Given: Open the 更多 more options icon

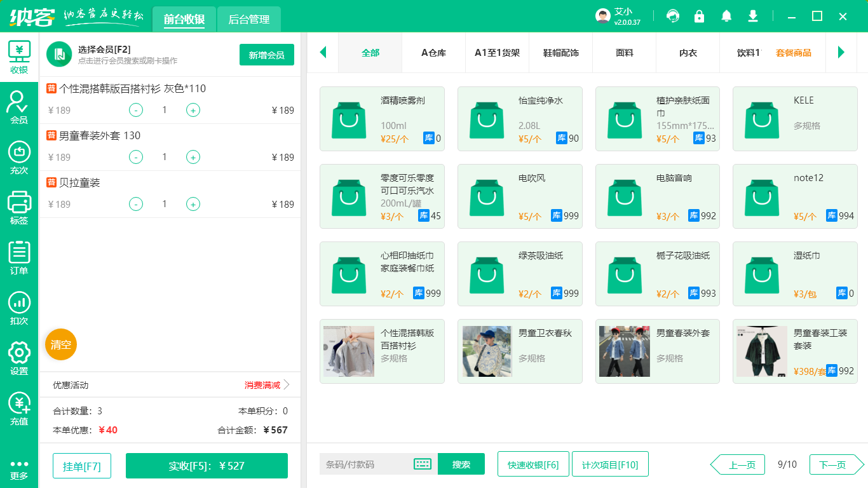Looking at the screenshot, I should click(x=19, y=470).
